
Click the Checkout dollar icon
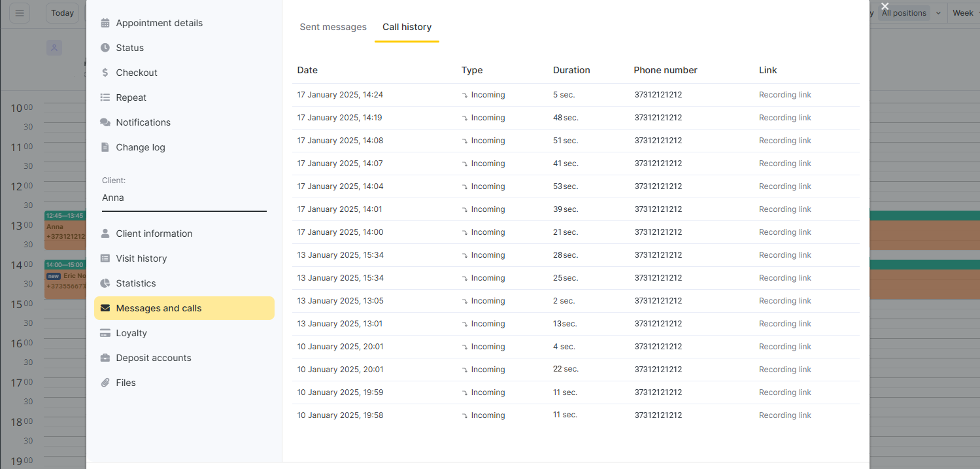point(105,73)
